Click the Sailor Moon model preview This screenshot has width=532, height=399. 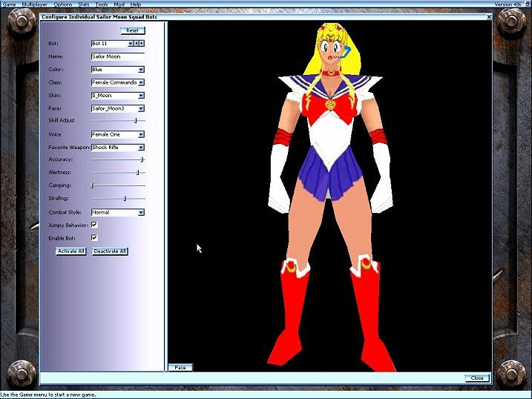click(x=330, y=197)
